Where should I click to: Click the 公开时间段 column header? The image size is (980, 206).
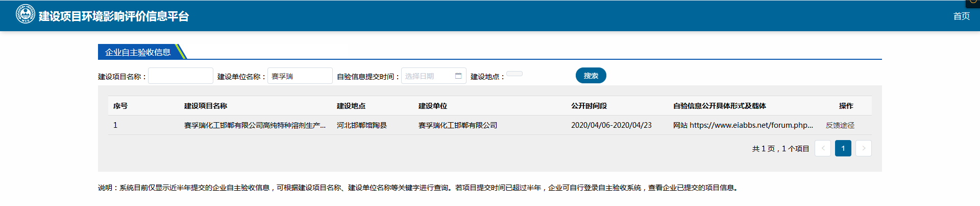pyautogui.click(x=589, y=106)
